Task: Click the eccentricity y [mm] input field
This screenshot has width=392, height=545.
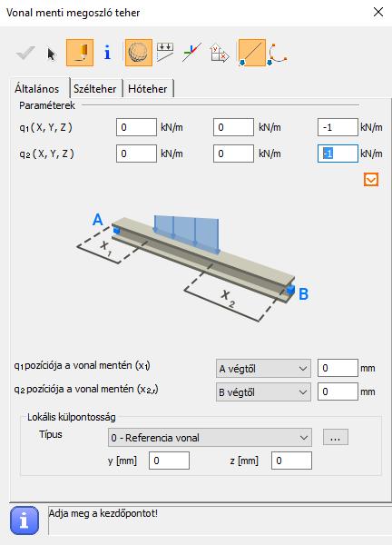Action: [x=169, y=461]
